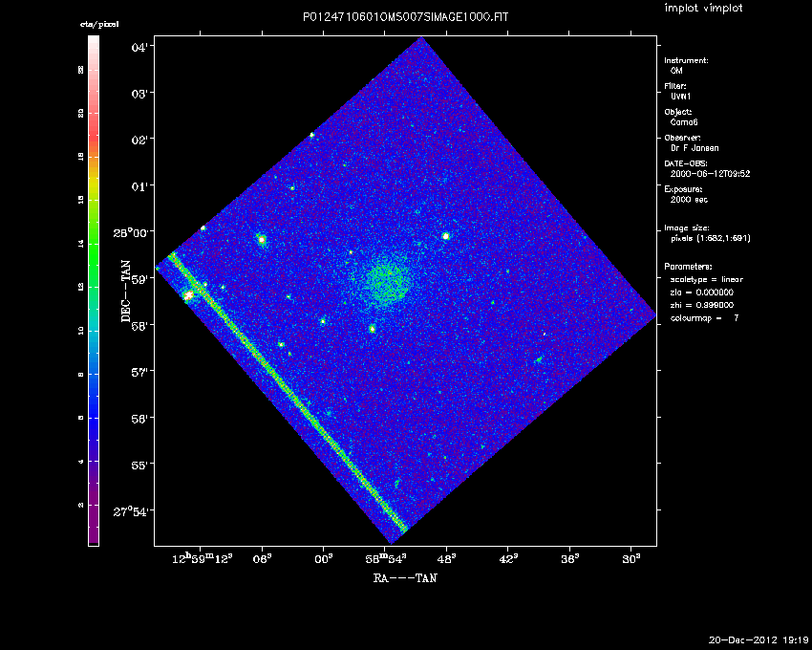Image resolution: width=812 pixels, height=650 pixels.
Task: Click the diagonal green streak across the image
Action: [288, 392]
